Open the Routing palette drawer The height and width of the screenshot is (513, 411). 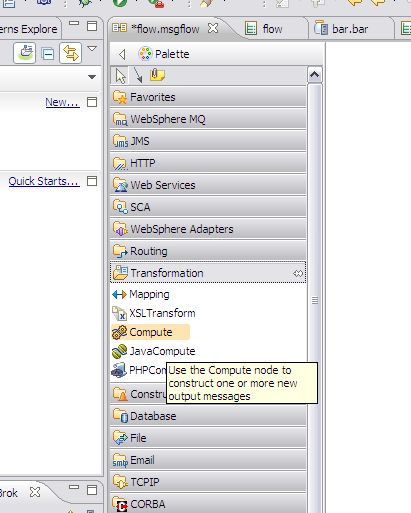pyautogui.click(x=208, y=251)
